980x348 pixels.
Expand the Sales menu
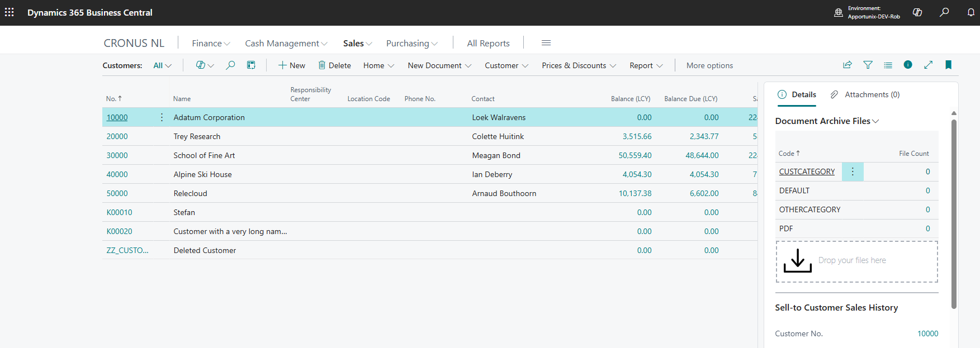357,43
